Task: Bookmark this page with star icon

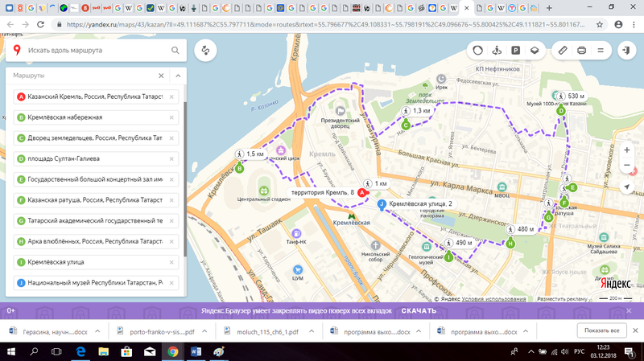Action: click(x=600, y=25)
